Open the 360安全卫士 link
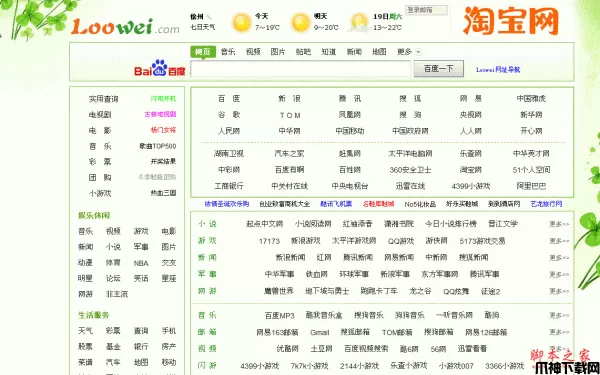The height and width of the screenshot is (375, 600). 410,170
